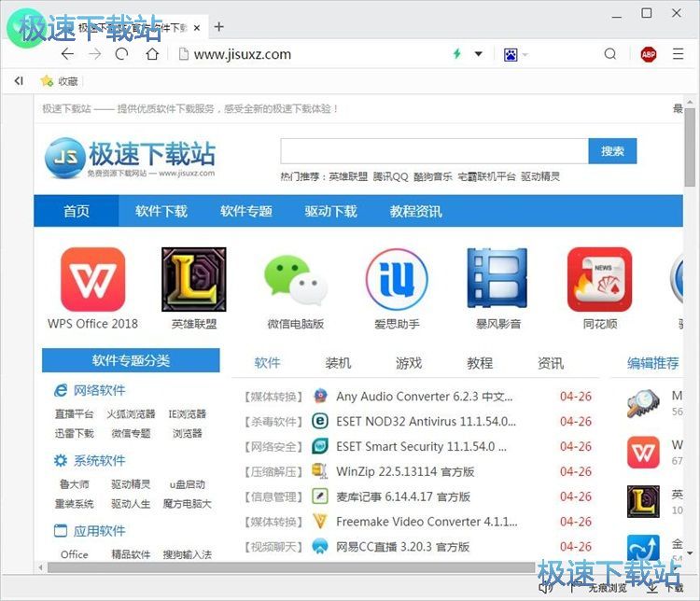Click hot recommendation 腾讯QQ link
Screen dimensions: 700x601
click(390, 176)
